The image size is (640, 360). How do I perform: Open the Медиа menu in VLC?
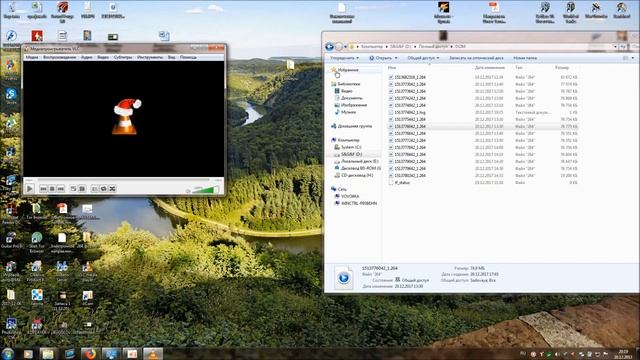(32, 57)
